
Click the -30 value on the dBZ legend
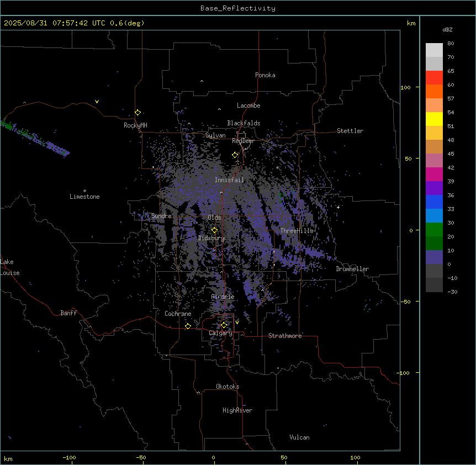(x=452, y=292)
